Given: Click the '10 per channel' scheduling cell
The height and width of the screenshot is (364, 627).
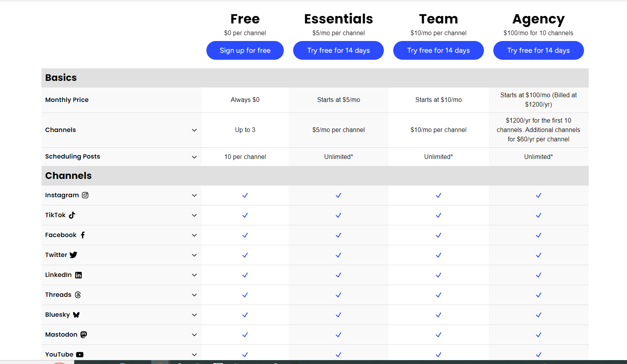Looking at the screenshot, I should 245,157.
